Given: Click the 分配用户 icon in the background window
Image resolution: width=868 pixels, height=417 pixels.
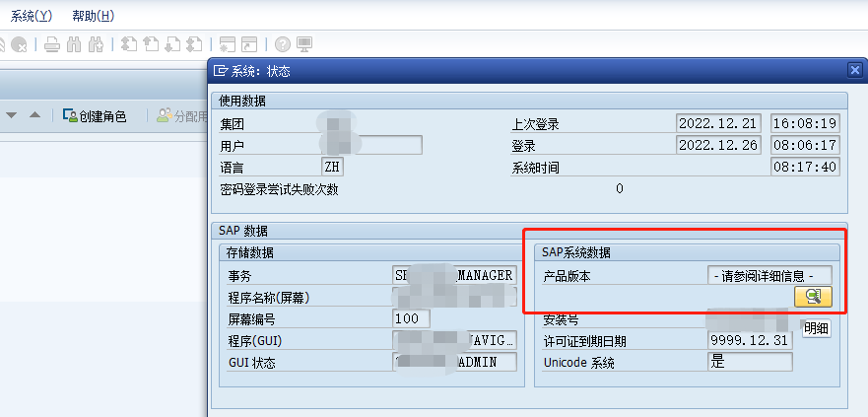Looking at the screenshot, I should point(164,115).
